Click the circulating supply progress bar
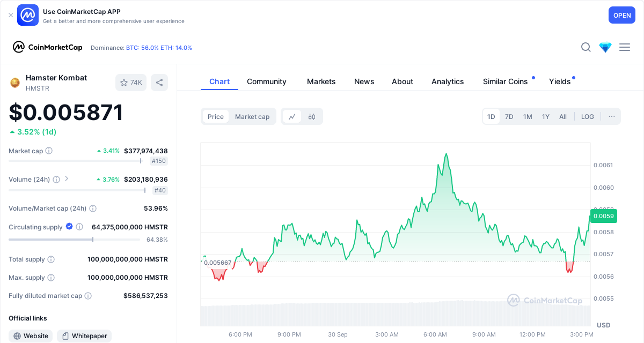The height and width of the screenshot is (343, 644). [74, 240]
